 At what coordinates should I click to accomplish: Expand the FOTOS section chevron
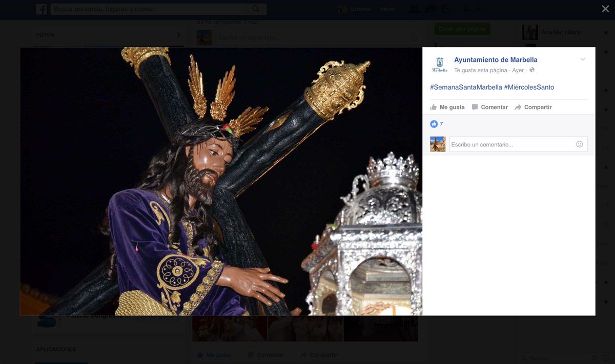[x=178, y=35]
